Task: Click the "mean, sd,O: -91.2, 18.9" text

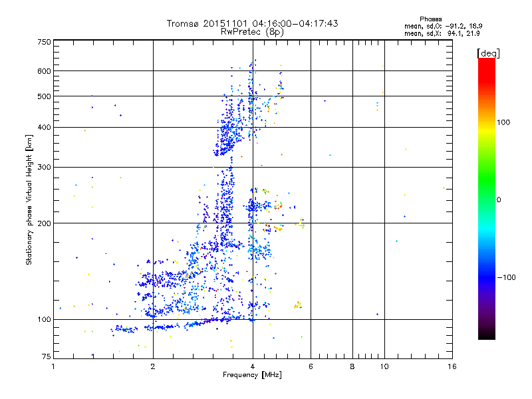Action: tap(443, 26)
